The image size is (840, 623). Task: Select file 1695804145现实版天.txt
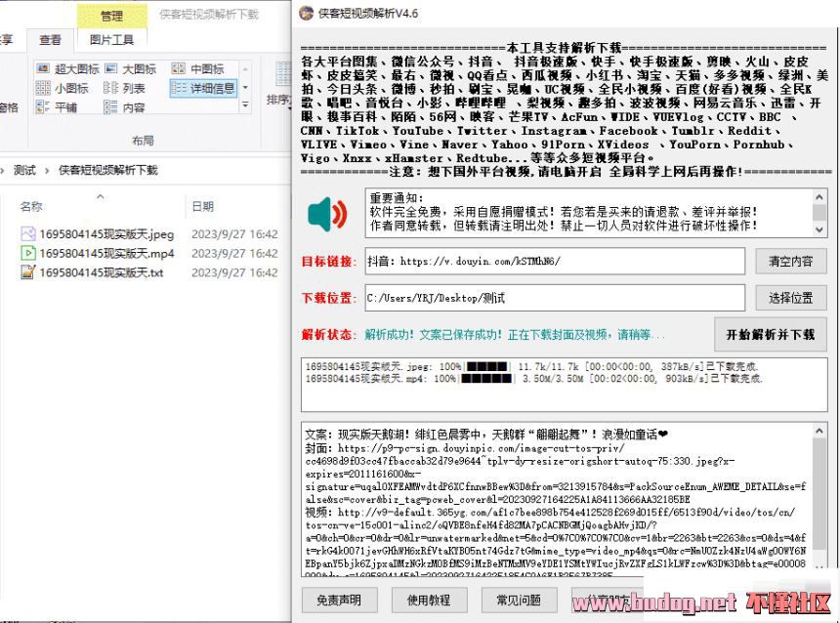click(x=102, y=272)
